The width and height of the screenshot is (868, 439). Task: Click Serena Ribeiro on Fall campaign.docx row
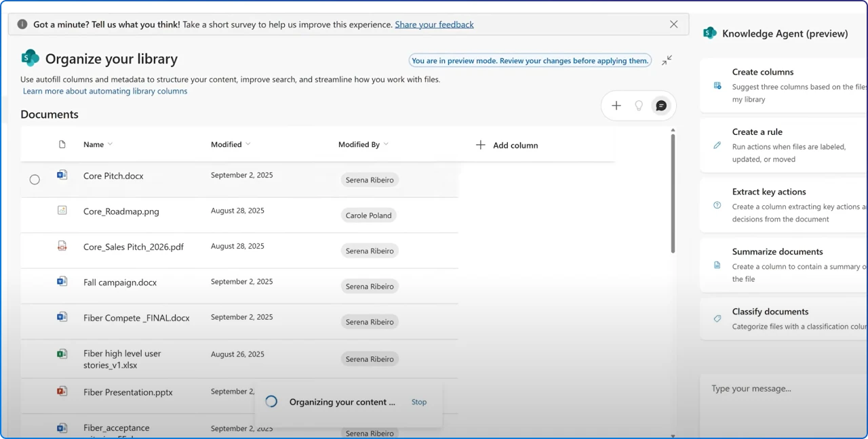pyautogui.click(x=370, y=287)
